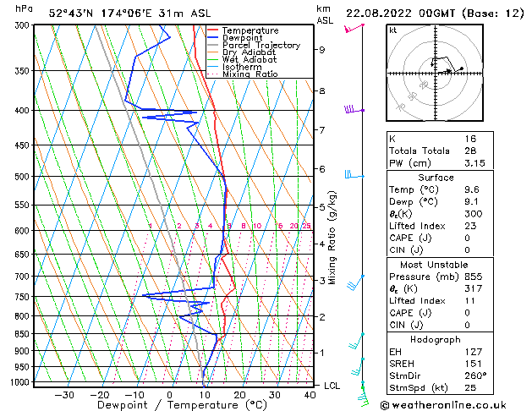532x411 pixels.
Task: Click the 850 hPa wind barb
Action: [x=356, y=341]
